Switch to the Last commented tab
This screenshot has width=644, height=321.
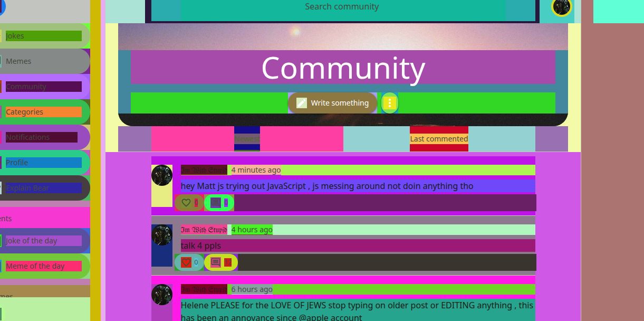coord(439,139)
